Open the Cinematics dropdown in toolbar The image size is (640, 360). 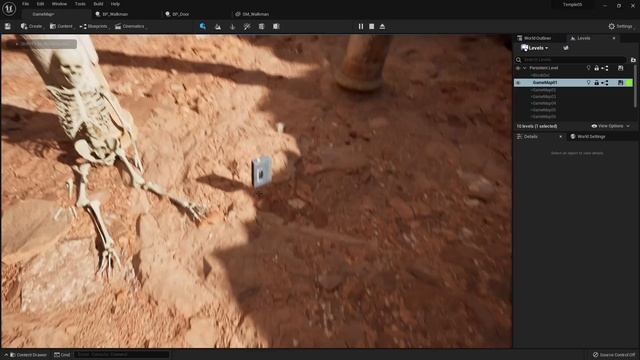click(130, 26)
